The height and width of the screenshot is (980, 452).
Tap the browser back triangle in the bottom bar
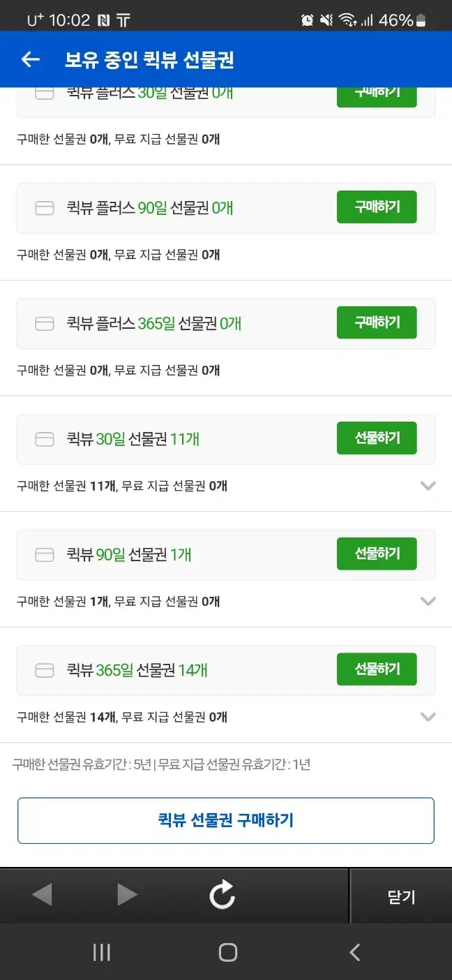pos(42,894)
